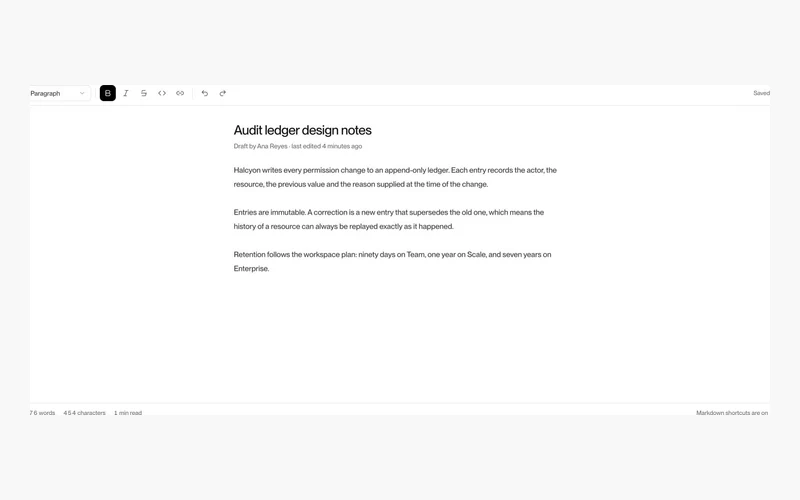Click the 76 words counter

point(42,413)
